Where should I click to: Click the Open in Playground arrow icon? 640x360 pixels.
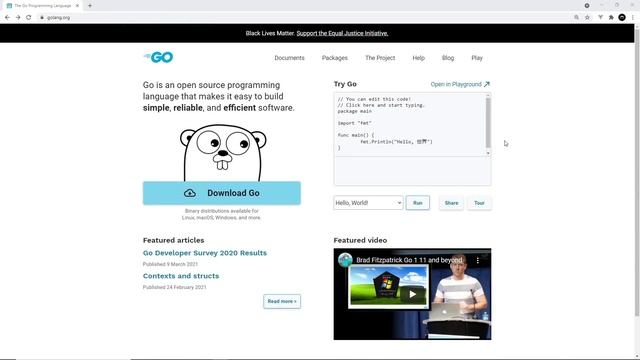tap(487, 84)
